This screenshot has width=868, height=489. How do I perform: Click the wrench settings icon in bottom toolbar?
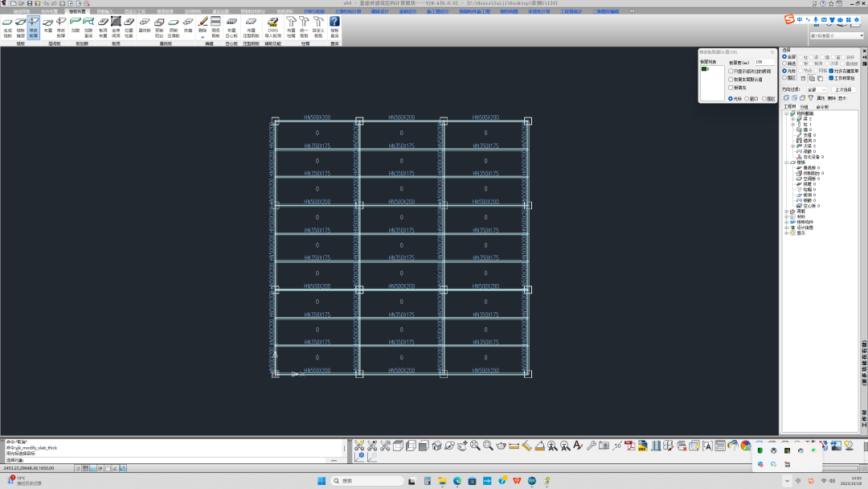tap(592, 446)
